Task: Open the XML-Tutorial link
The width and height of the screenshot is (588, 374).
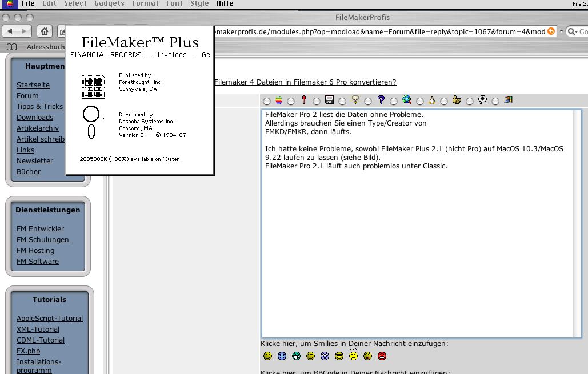Action: 38,329
